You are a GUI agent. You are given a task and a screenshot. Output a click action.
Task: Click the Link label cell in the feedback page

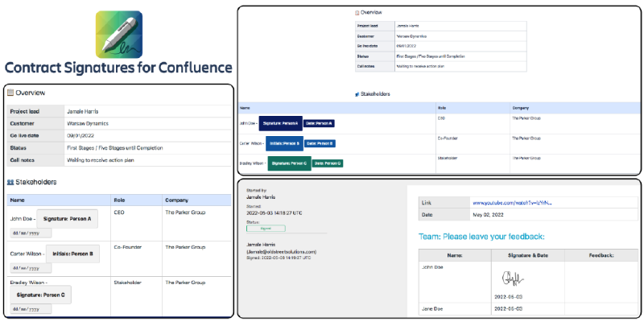444,203
